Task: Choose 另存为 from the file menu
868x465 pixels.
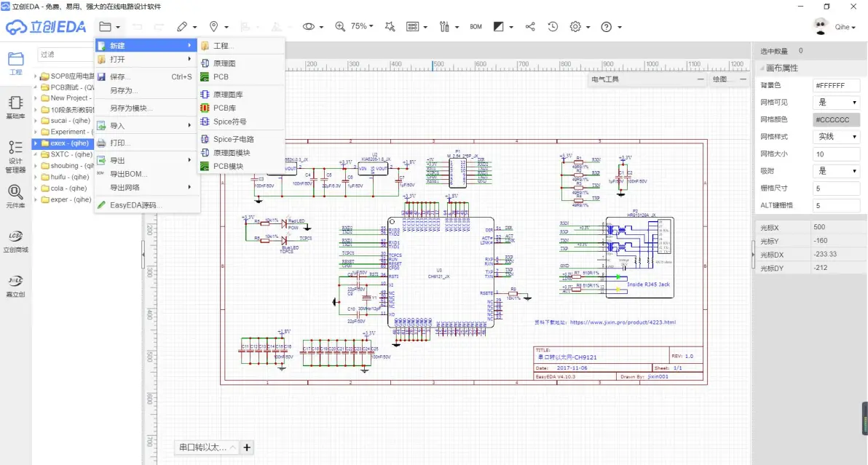Action: coord(146,91)
